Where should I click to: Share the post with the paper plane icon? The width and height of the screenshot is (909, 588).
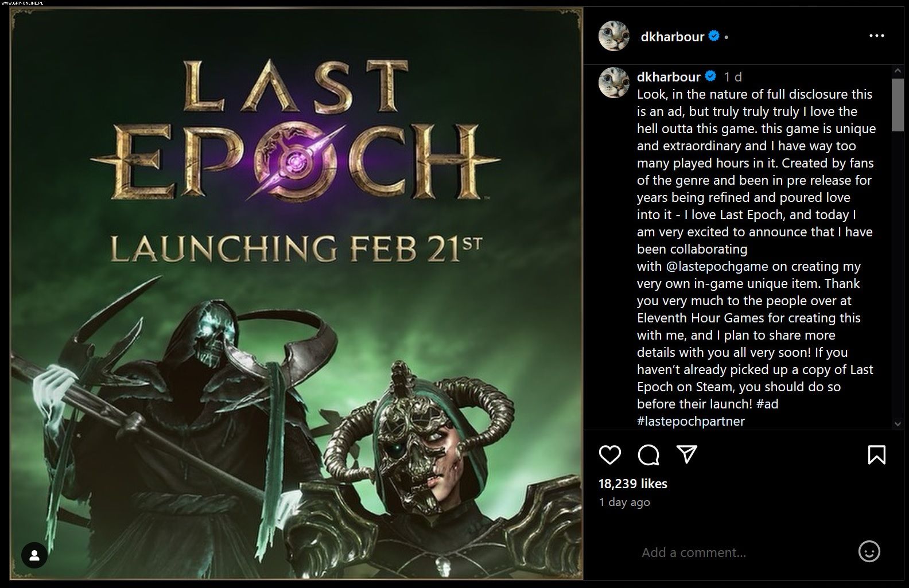point(686,454)
